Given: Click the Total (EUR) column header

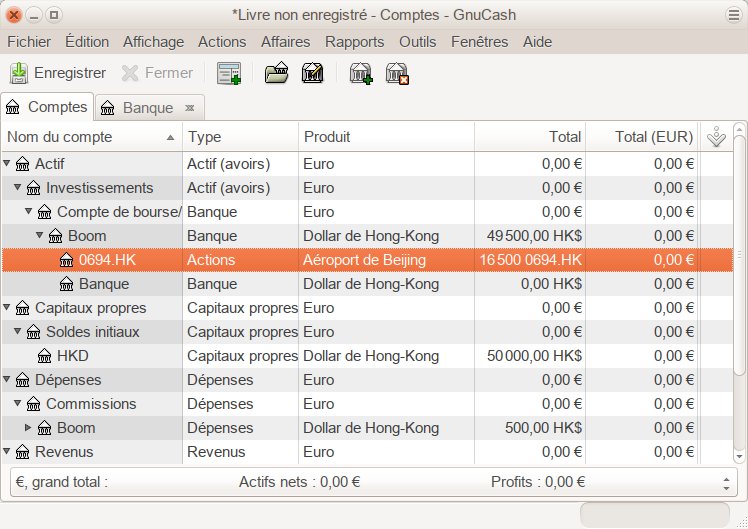Looking at the screenshot, I should tap(653, 137).
